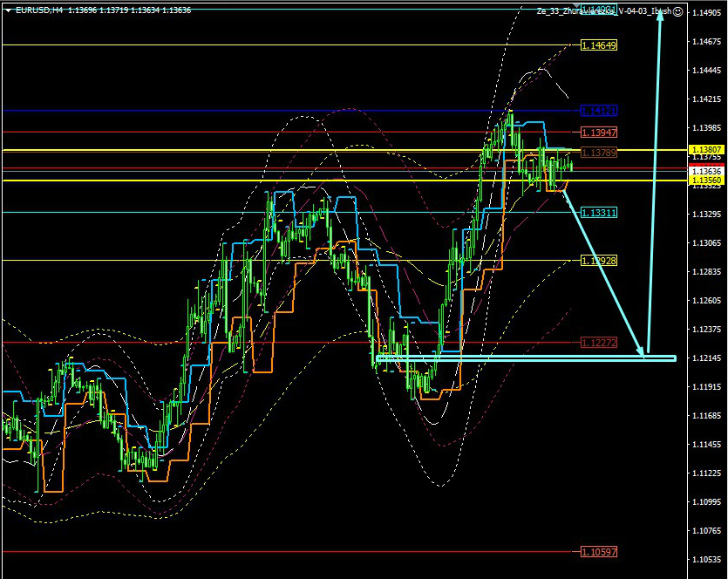Click 1.14905 on the price scale

(x=707, y=13)
